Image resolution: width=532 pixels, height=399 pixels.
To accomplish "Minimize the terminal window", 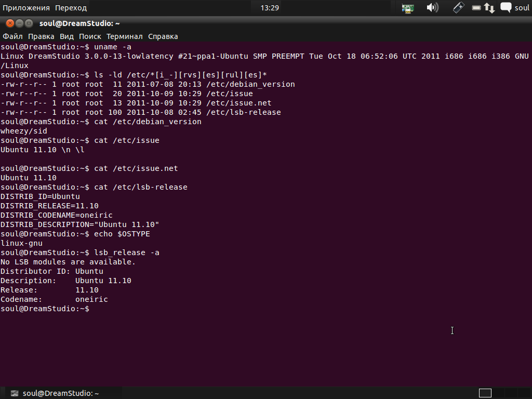I will pos(19,23).
